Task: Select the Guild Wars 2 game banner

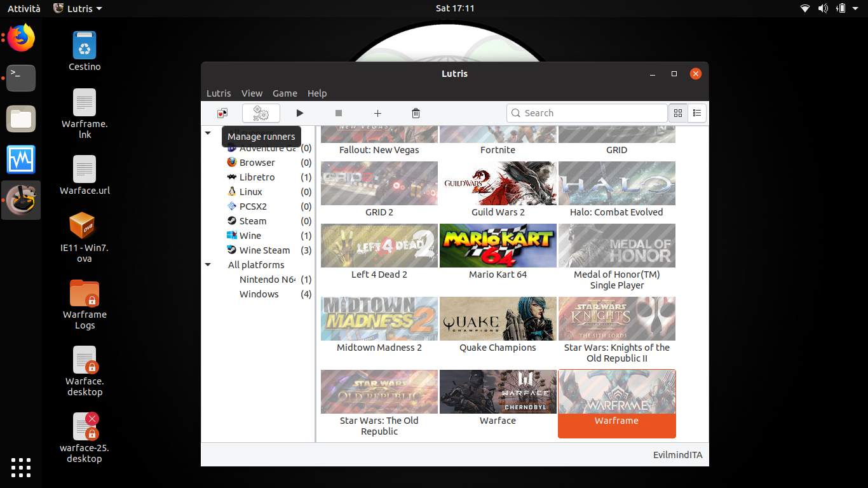Action: click(498, 183)
